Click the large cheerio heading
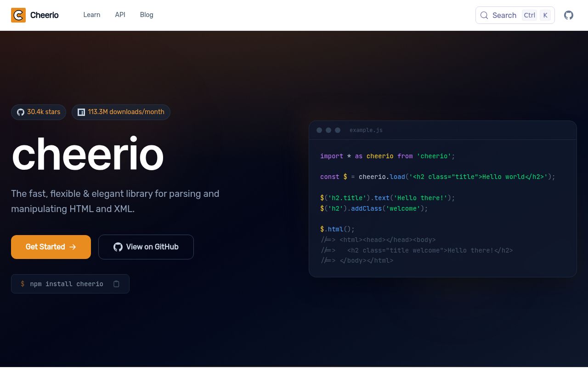 click(x=88, y=155)
